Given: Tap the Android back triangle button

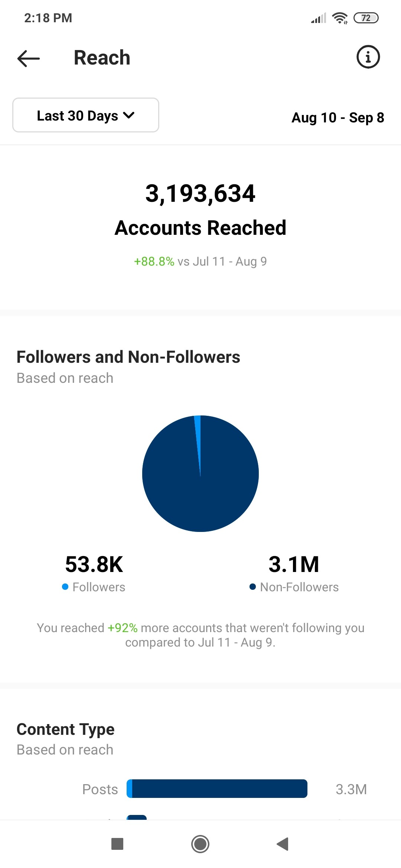Looking at the screenshot, I should point(283,844).
